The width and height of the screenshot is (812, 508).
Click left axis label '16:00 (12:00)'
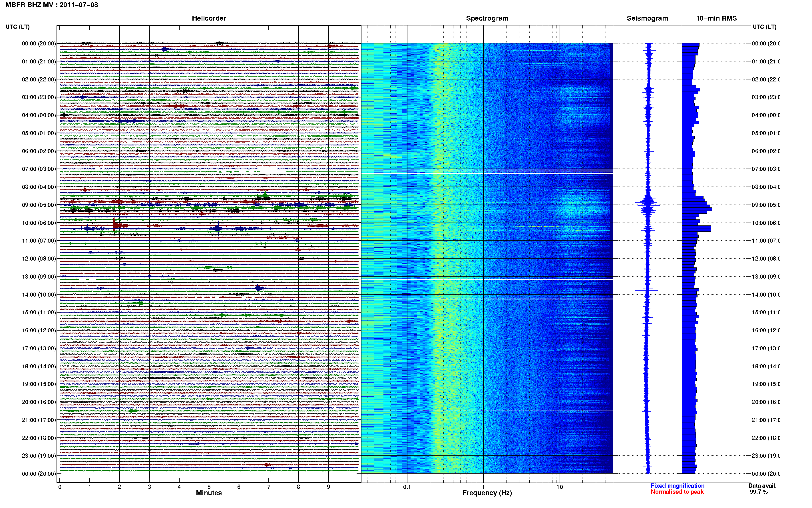pyautogui.click(x=39, y=330)
